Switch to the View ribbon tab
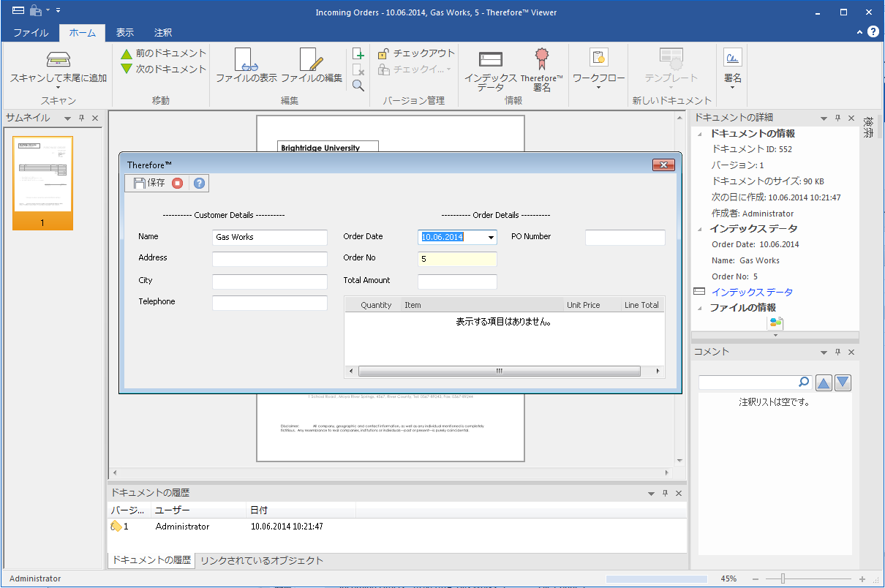885x588 pixels. pos(125,32)
